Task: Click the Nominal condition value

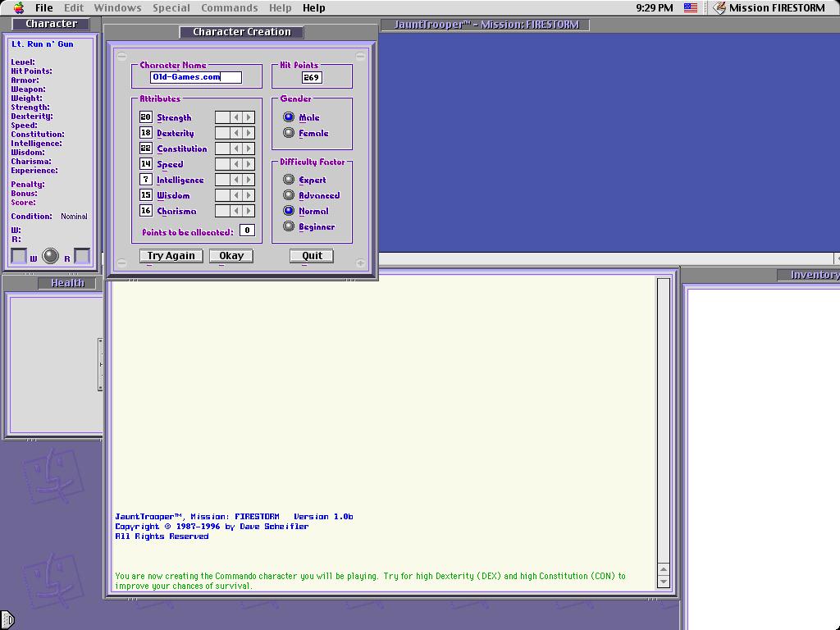Action: 74,217
